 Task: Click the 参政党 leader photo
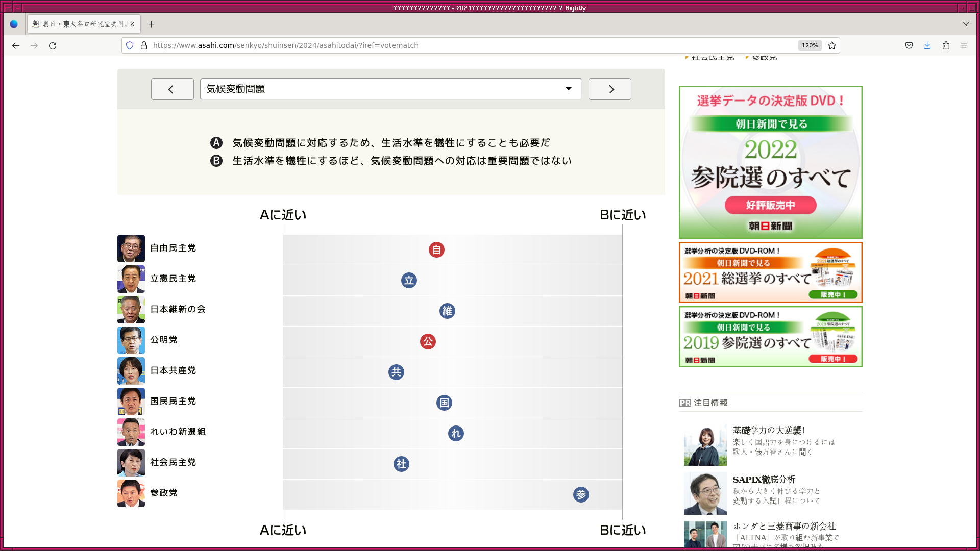click(x=131, y=493)
